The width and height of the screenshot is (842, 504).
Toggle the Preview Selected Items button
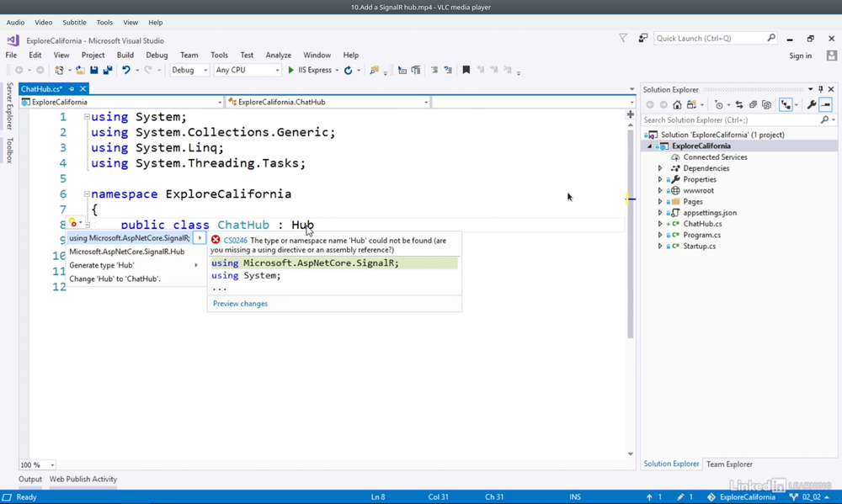[826, 105]
